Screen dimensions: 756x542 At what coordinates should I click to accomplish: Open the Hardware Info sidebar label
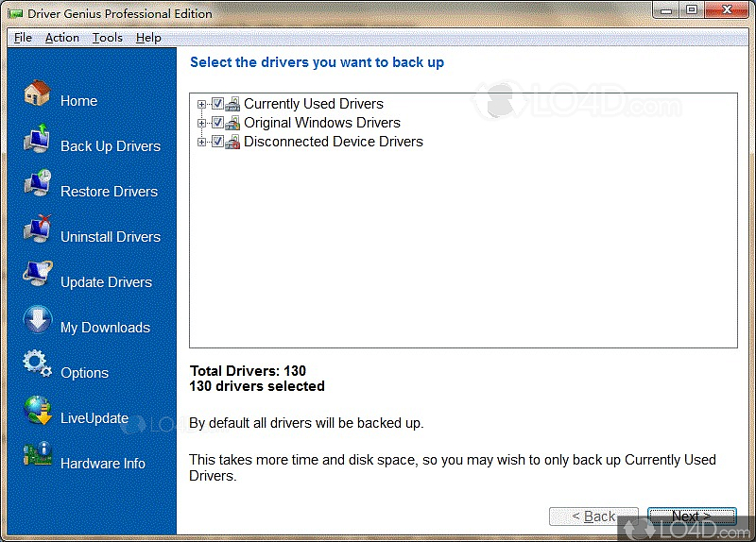(103, 464)
